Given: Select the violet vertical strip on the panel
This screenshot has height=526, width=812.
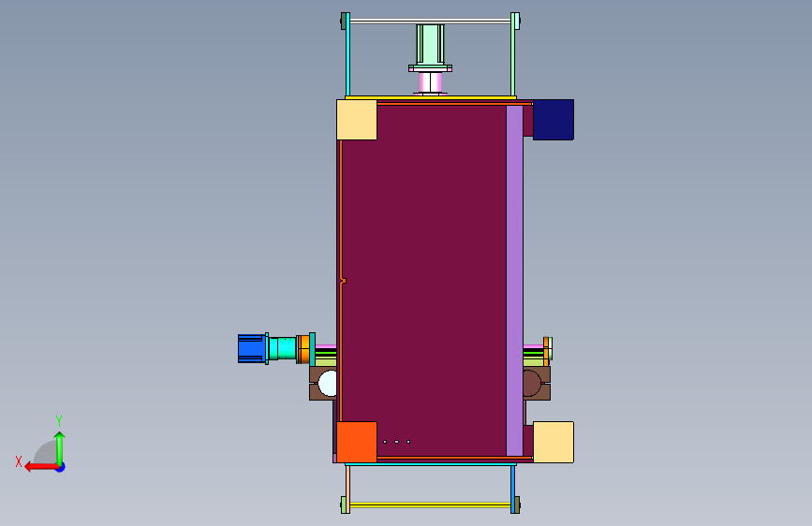Looking at the screenshot, I should pyautogui.click(x=514, y=281).
